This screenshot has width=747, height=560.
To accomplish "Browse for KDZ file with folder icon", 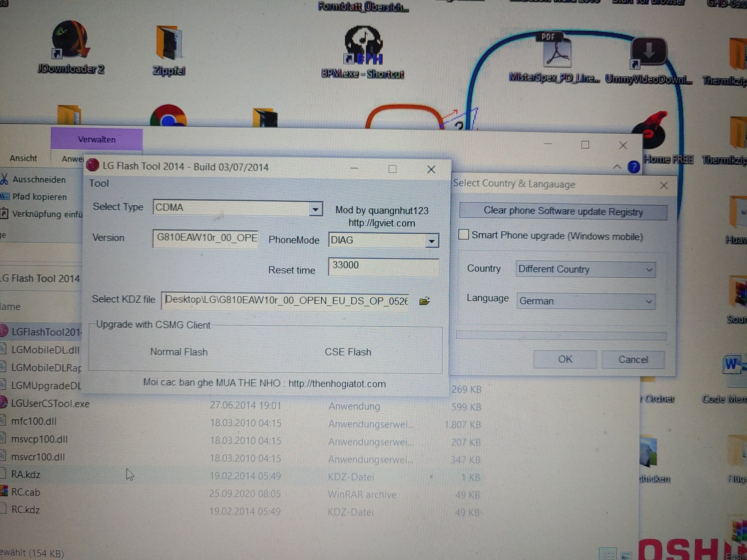I will point(424,301).
